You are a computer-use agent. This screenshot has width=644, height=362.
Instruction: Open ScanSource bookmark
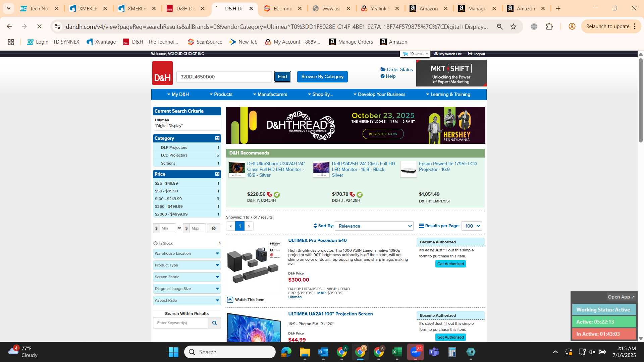205,42
